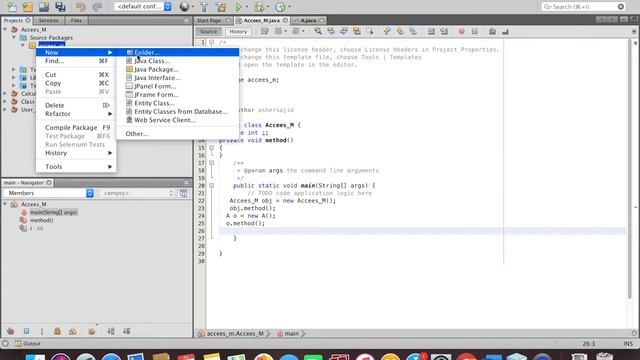Choose JFrame Form... in the New submenu
Screen dimensions: 640x360
click(x=178, y=95)
